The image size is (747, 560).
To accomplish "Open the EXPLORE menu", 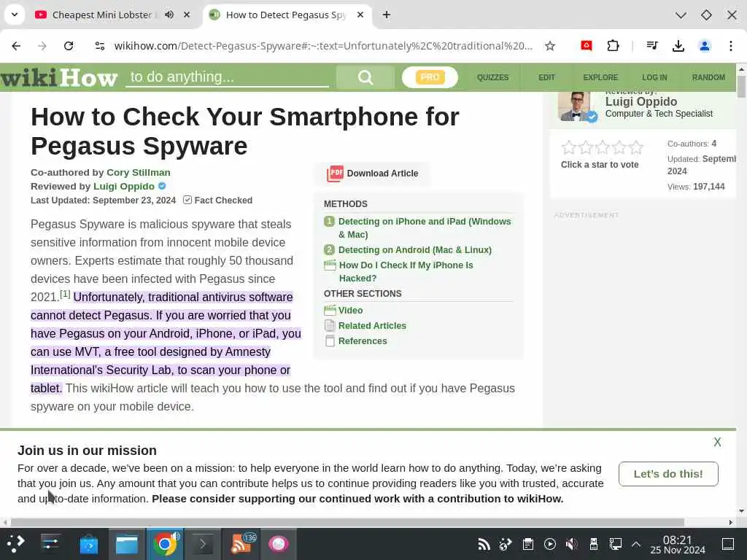I will pos(600,77).
